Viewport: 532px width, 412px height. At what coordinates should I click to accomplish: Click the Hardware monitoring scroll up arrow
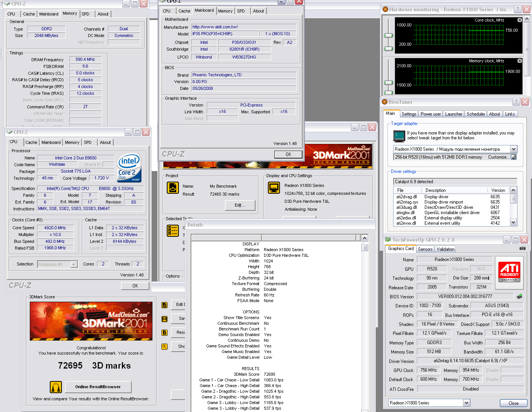pyautogui.click(x=527, y=19)
